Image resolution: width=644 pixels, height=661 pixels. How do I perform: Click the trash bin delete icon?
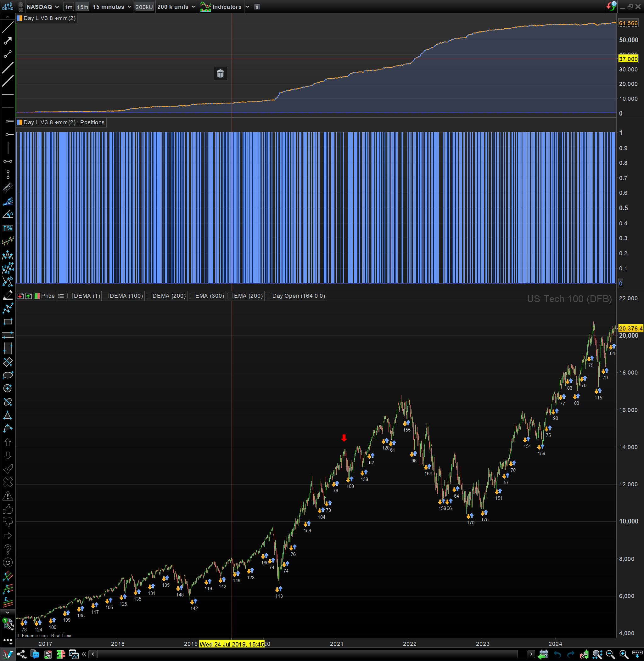[220, 73]
